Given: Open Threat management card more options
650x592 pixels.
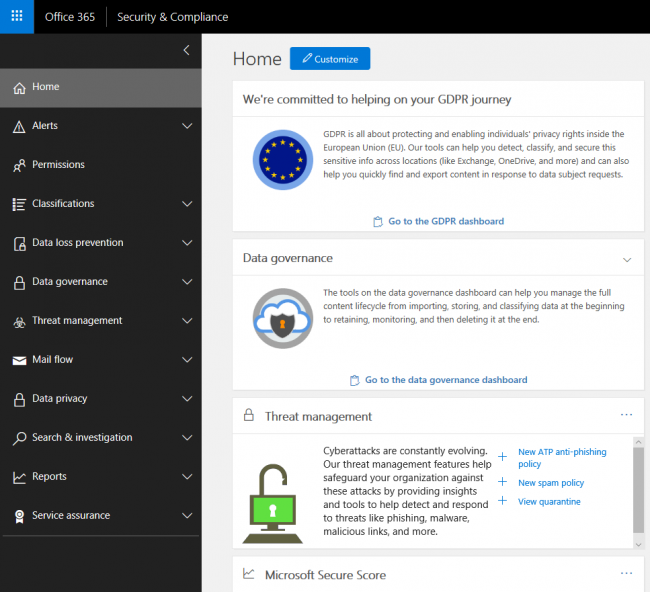Looking at the screenshot, I should pyautogui.click(x=626, y=414).
